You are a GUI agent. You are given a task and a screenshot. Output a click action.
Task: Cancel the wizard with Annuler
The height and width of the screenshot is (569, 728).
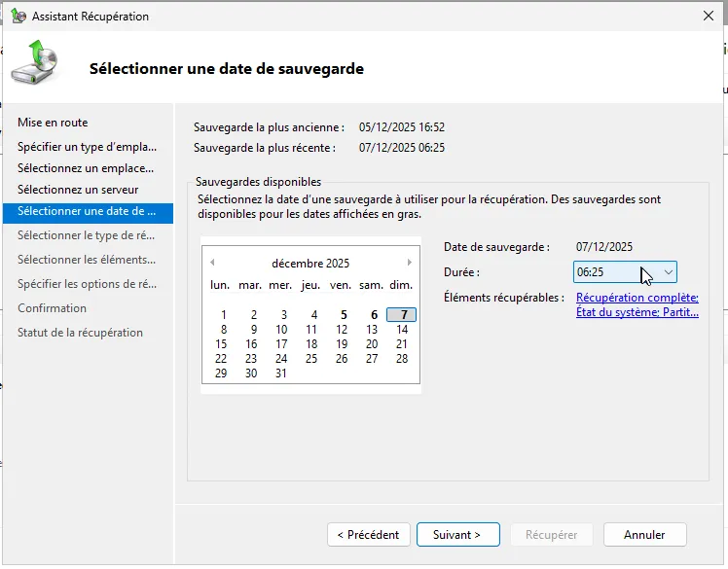[644, 534]
